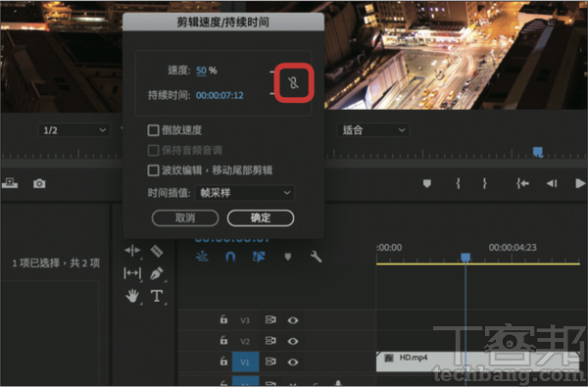Click the Play button in monitor
Viewport: 588px width, 387px height.
coord(580,183)
